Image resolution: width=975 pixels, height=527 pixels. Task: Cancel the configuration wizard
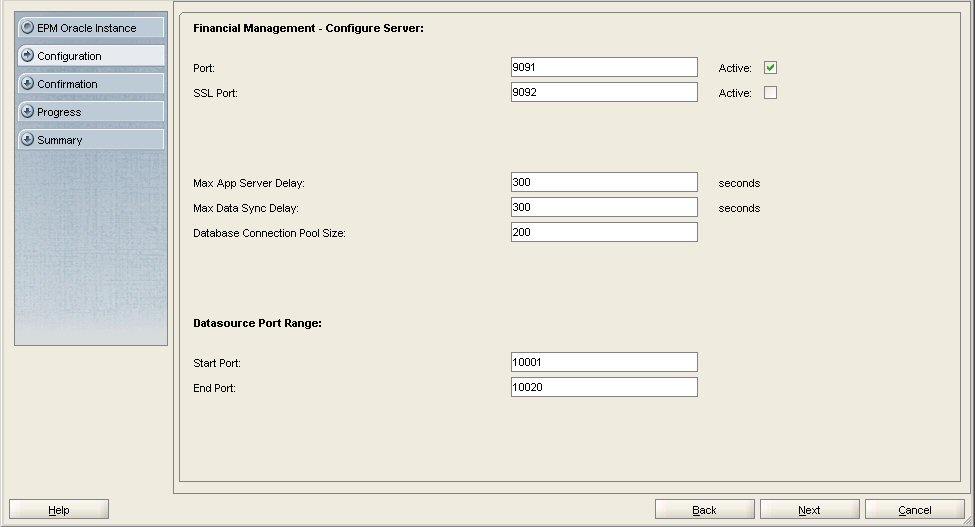click(x=915, y=510)
